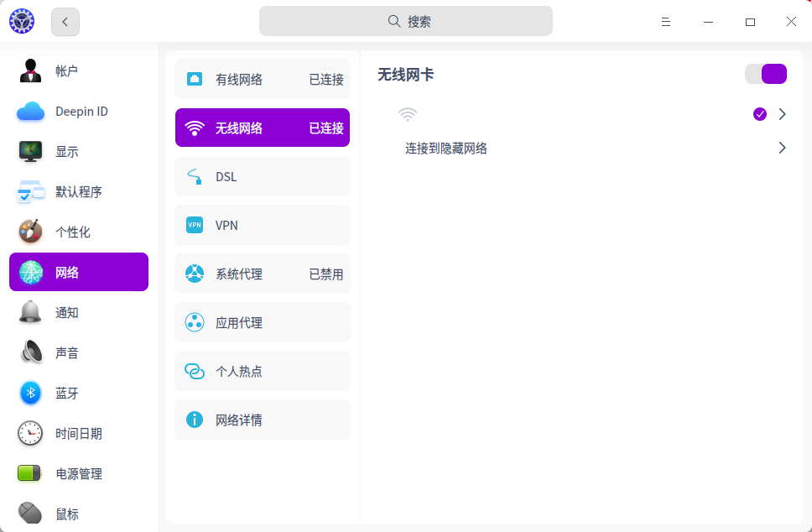Open the title bar hamburger menu
Image resolution: width=812 pixels, height=532 pixels.
(666, 22)
